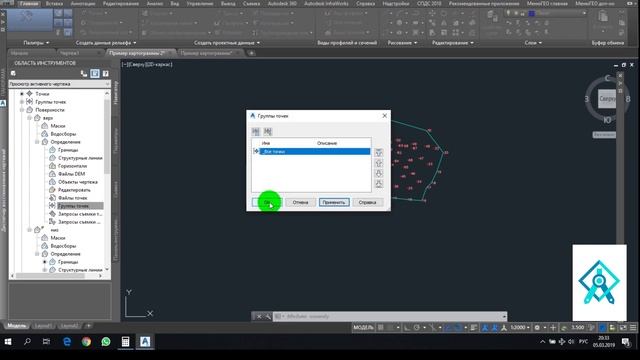
Task: Click the Ю compass direction on ViewCube
Action: point(607,120)
